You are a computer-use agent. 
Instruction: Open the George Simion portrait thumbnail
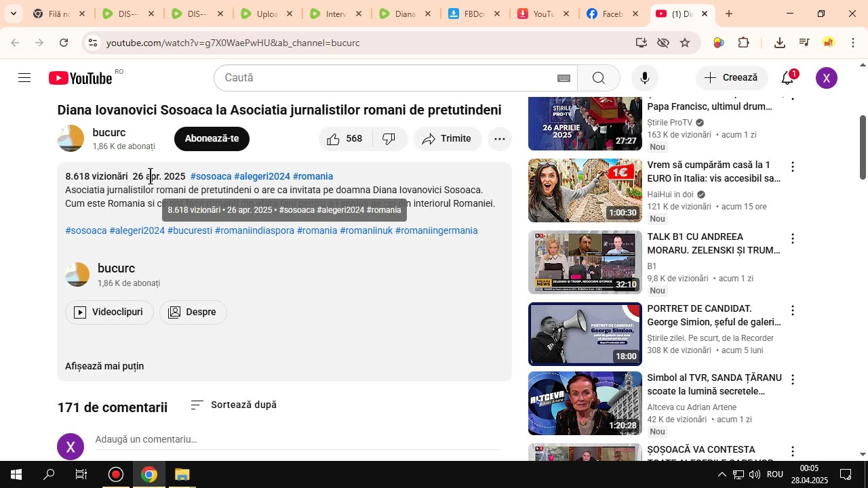coord(585,334)
